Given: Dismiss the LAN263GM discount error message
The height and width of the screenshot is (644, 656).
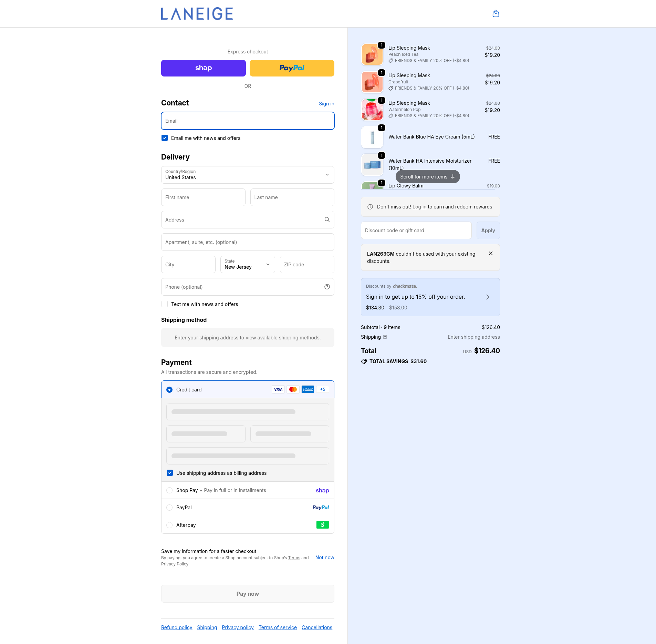Looking at the screenshot, I should pos(490,254).
